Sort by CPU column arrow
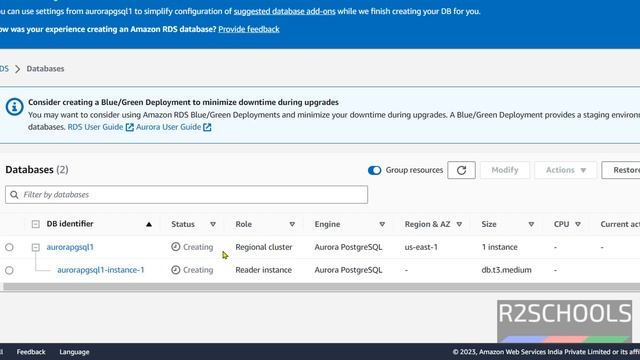Viewport: 640px width, 360px height. coord(578,224)
